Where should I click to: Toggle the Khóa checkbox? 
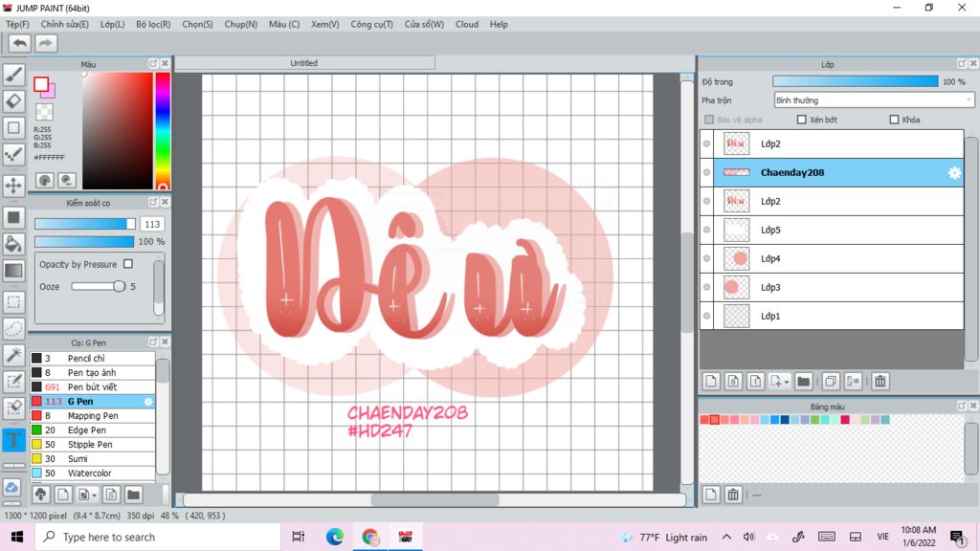pyautogui.click(x=894, y=120)
